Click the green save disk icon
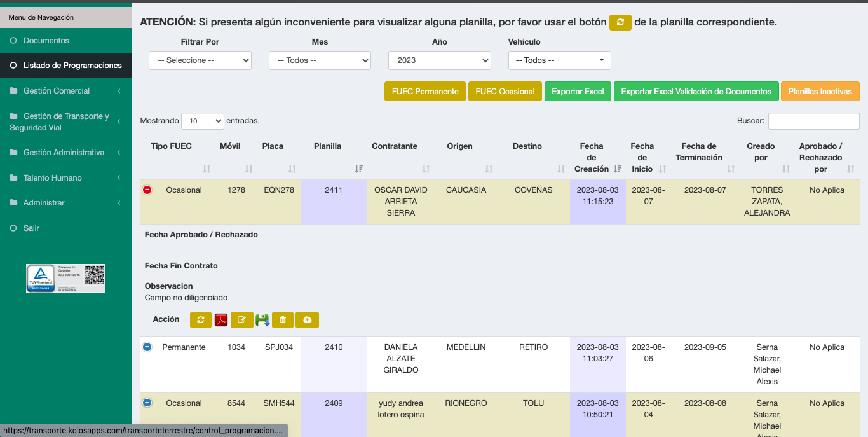The image size is (868, 437). pos(262,320)
